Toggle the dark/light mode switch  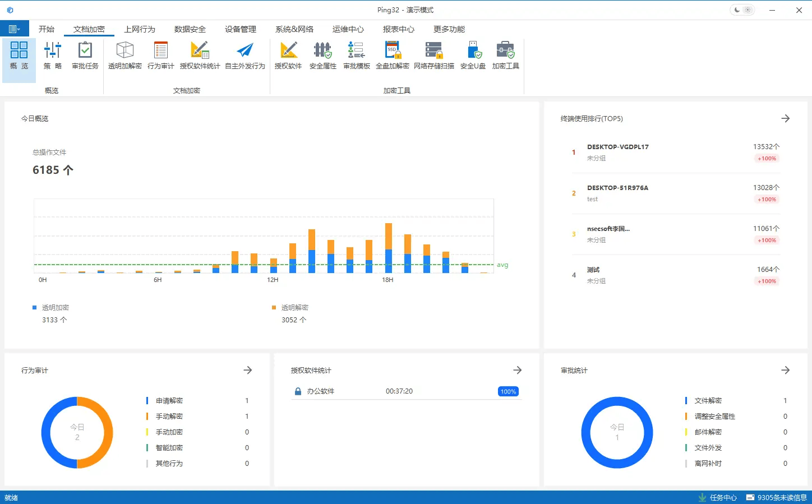[x=742, y=10]
